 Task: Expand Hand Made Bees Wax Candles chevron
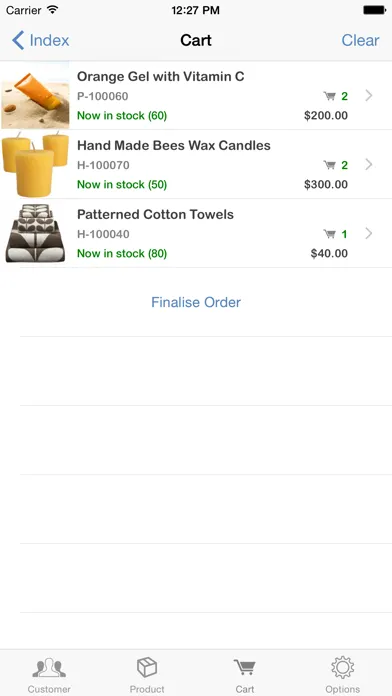pyautogui.click(x=368, y=165)
